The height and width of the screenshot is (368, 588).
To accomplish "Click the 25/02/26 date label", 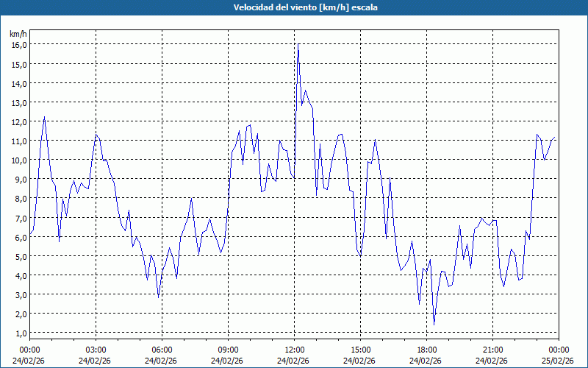I will pyautogui.click(x=559, y=361).
